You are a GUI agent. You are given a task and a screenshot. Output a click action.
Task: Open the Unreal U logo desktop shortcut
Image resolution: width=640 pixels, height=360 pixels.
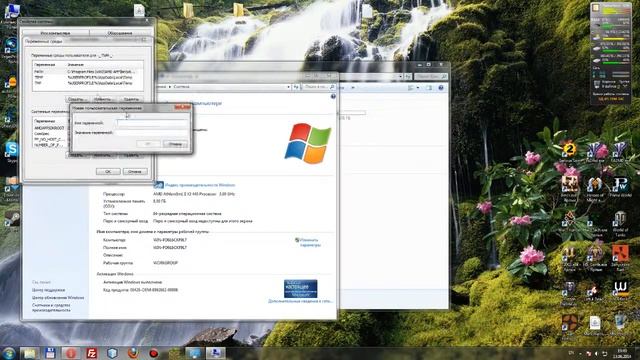coord(569,258)
